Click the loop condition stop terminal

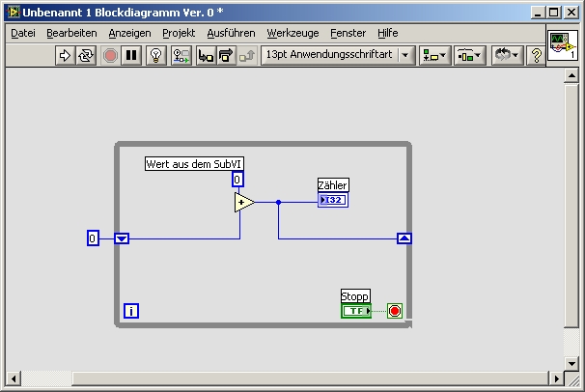click(395, 311)
